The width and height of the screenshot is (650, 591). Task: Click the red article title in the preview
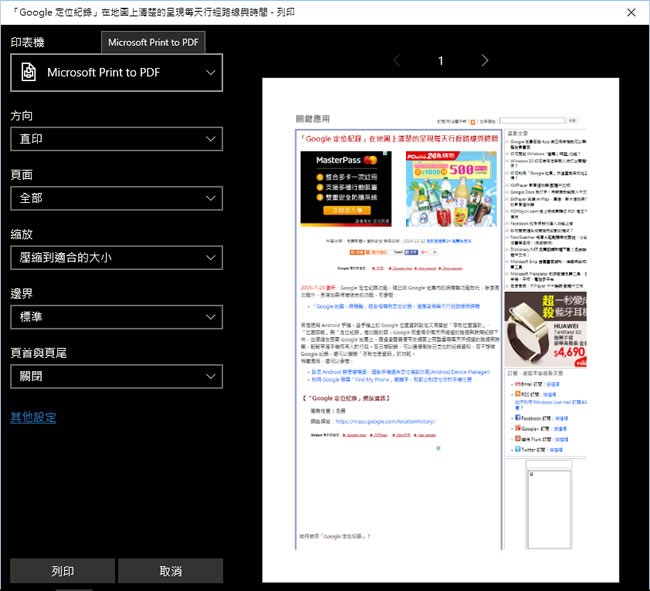(x=398, y=137)
